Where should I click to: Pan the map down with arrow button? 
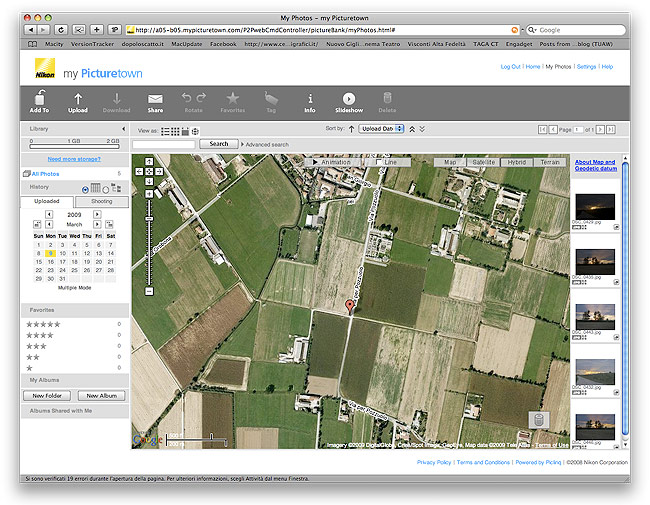(149, 182)
